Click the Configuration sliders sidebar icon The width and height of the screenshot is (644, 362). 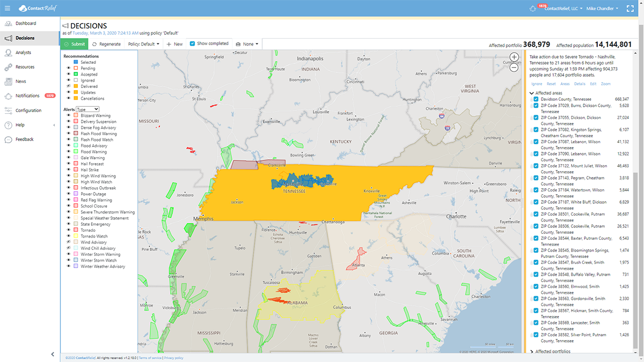(x=8, y=110)
